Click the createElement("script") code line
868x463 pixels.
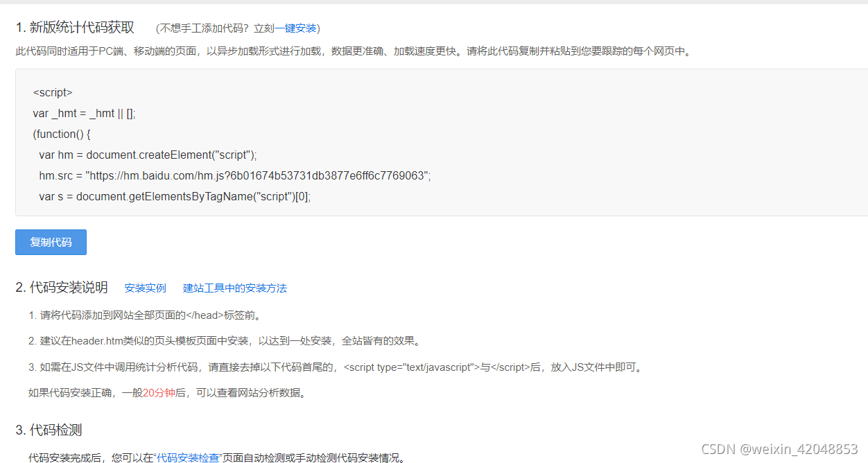point(148,155)
